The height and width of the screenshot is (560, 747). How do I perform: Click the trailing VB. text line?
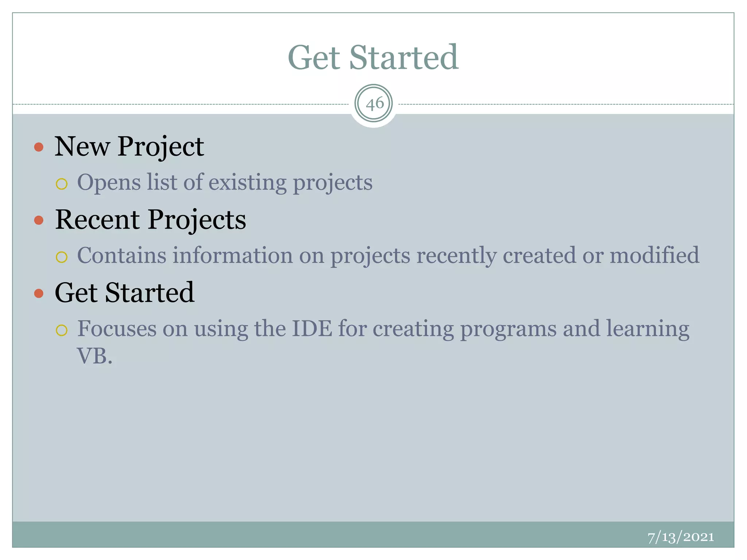pyautogui.click(x=94, y=356)
